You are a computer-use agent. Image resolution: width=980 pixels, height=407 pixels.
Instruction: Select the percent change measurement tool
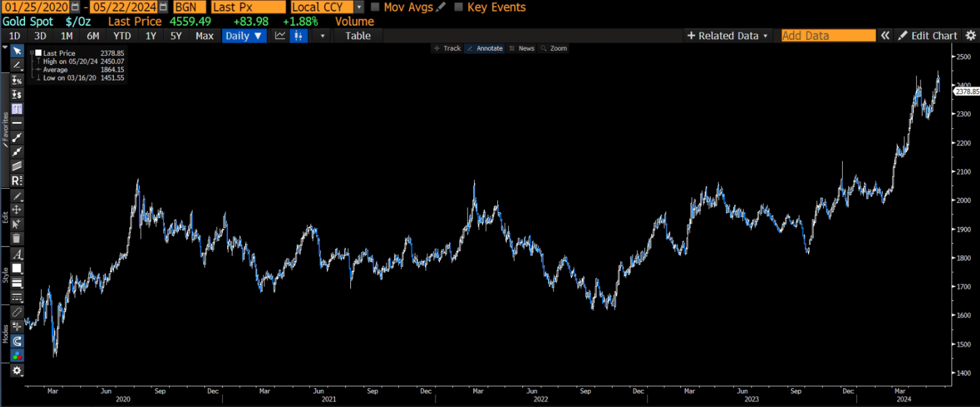[x=17, y=80]
